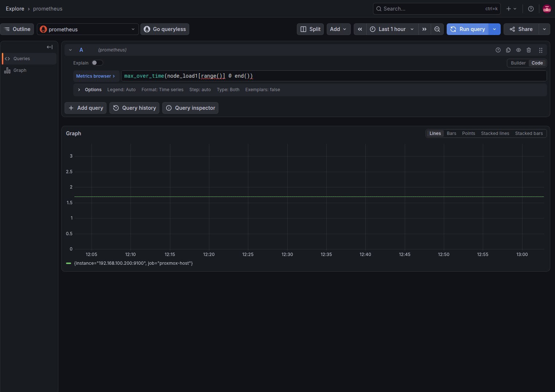Focus the top Search field
Image resolution: width=555 pixels, height=392 pixels.
[436, 9]
